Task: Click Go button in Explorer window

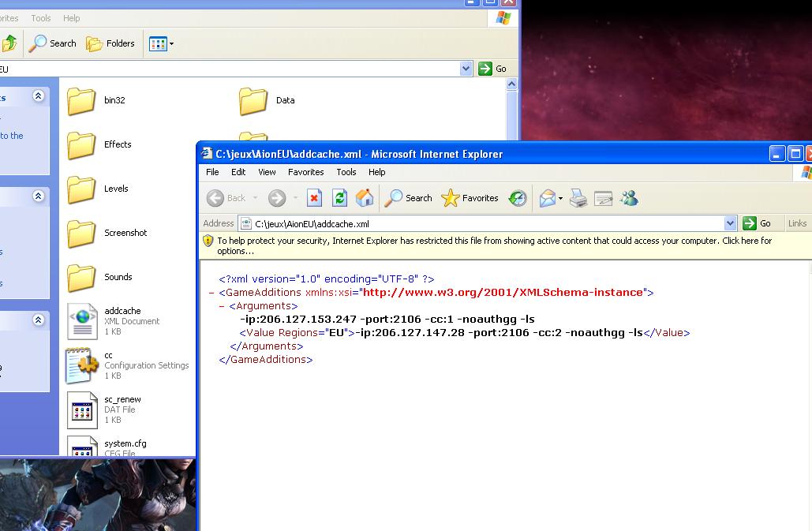Action: [492, 69]
